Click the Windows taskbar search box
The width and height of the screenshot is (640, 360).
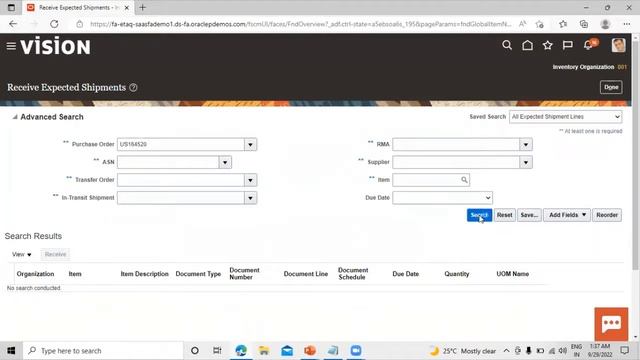pyautogui.click(x=103, y=351)
